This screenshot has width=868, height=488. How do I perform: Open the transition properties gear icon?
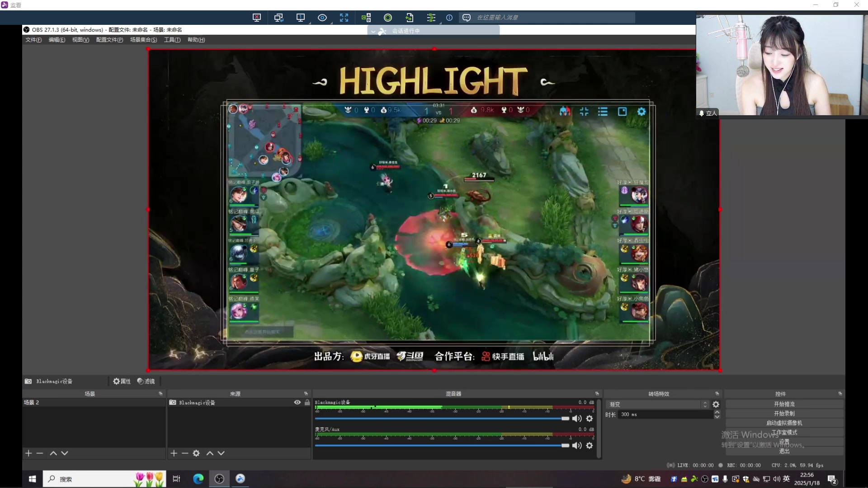click(x=716, y=404)
